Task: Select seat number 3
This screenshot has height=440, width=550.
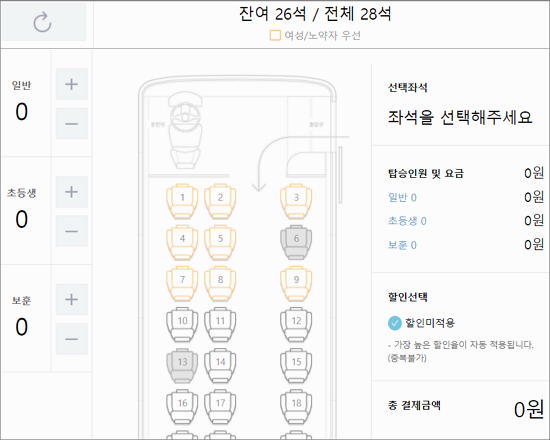Action: point(296,201)
